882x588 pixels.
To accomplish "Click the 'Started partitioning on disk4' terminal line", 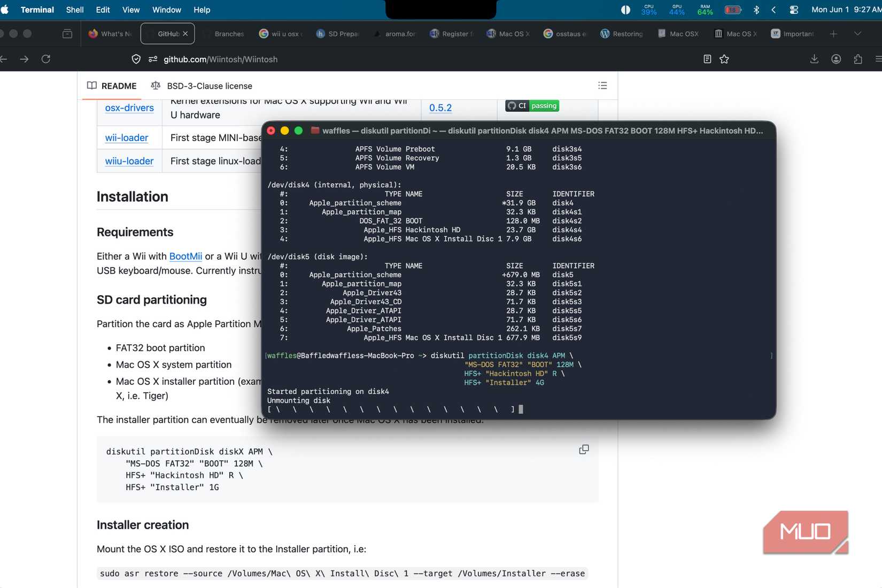I will pos(328,391).
